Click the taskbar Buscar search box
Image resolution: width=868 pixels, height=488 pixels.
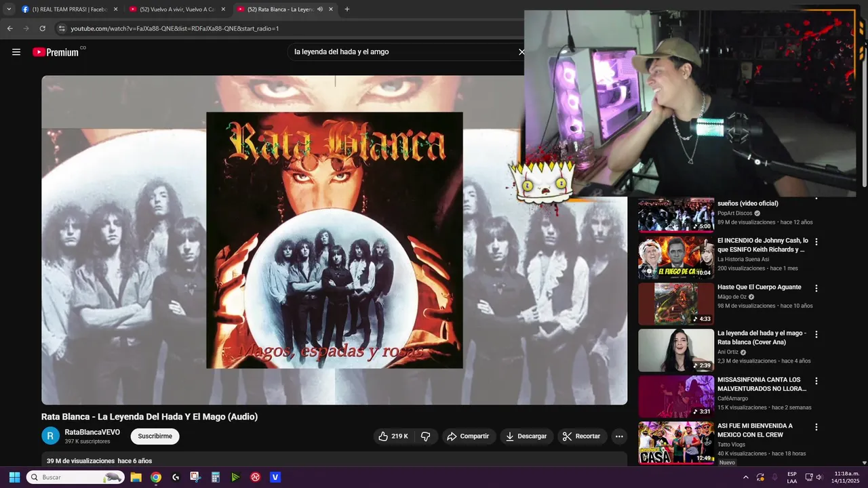(x=75, y=477)
